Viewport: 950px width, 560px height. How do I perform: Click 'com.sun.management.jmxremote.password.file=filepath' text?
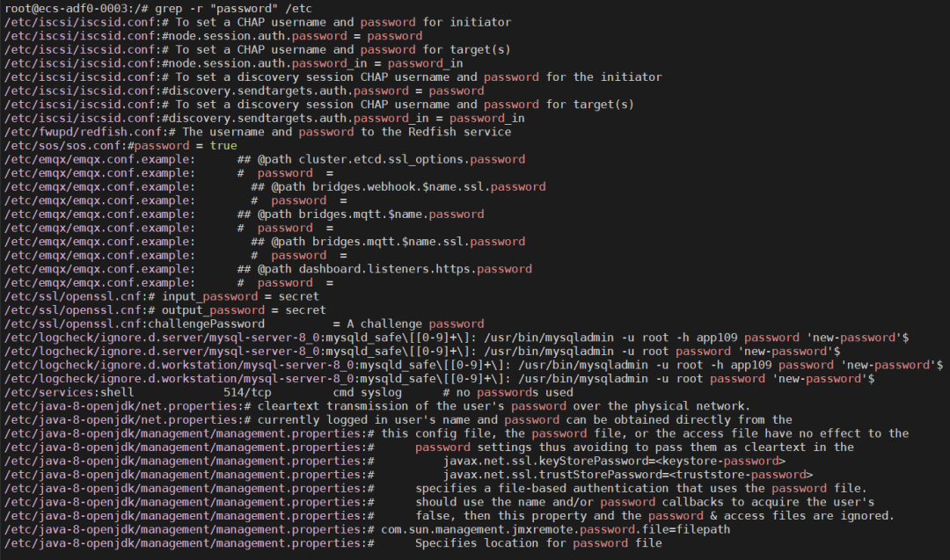click(556, 529)
